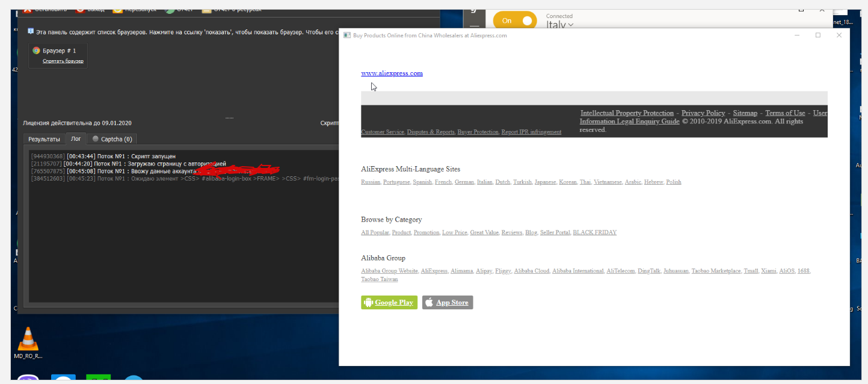868x384 pixels.
Task: Click the Apple icon on App Store button
Action: click(429, 302)
